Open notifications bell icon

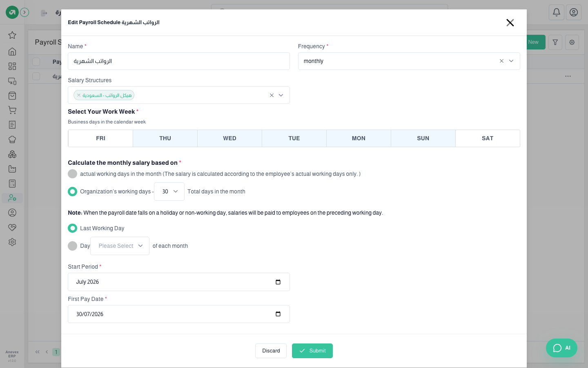tap(557, 12)
